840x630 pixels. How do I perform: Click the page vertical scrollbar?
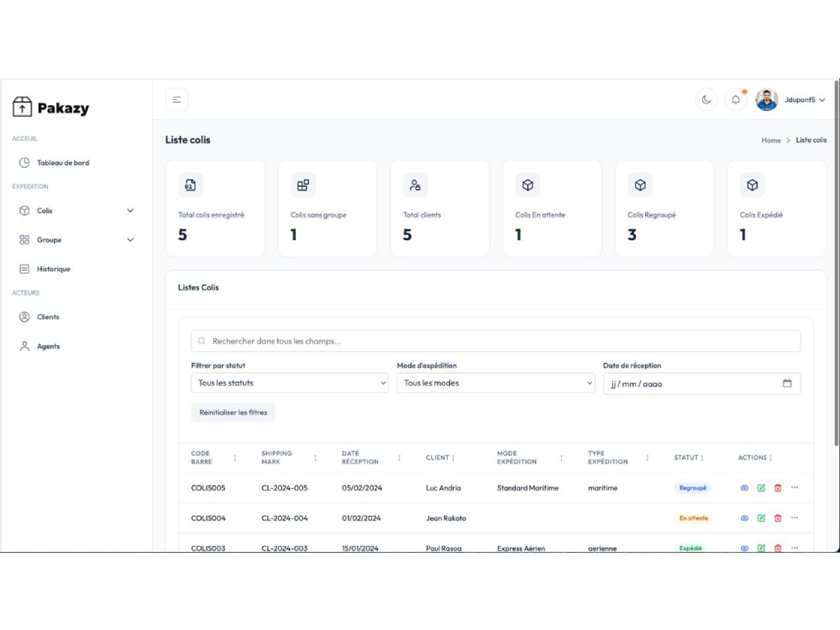[837, 262]
